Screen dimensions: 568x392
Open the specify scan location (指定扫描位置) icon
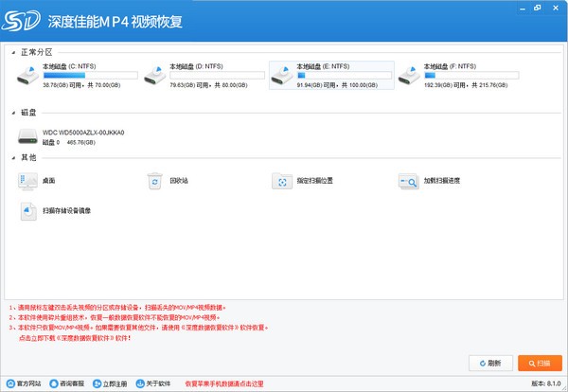pos(282,181)
